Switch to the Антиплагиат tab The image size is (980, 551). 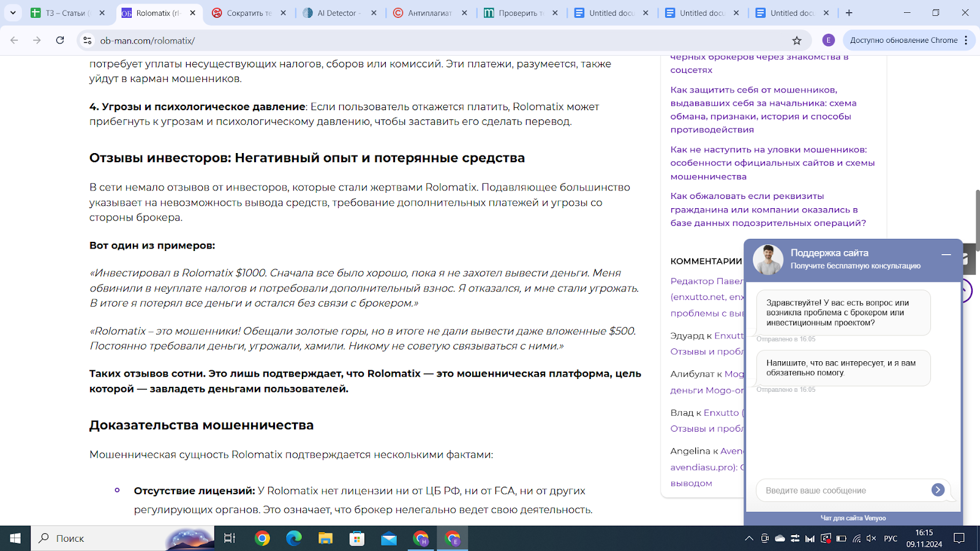(431, 13)
